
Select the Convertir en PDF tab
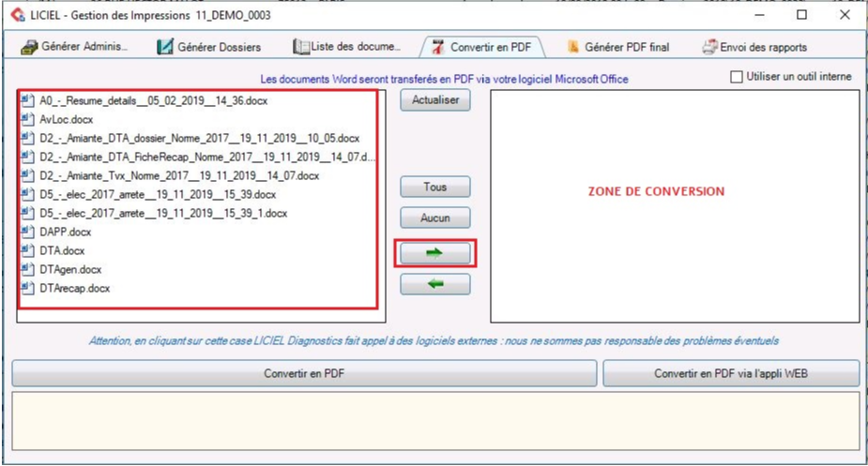point(484,47)
